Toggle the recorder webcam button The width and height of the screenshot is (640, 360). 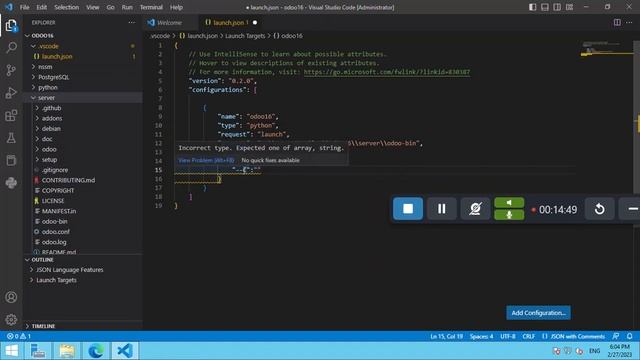[475, 209]
